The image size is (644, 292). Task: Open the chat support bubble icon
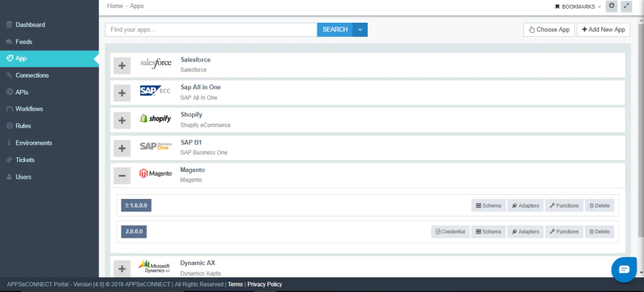pyautogui.click(x=623, y=269)
